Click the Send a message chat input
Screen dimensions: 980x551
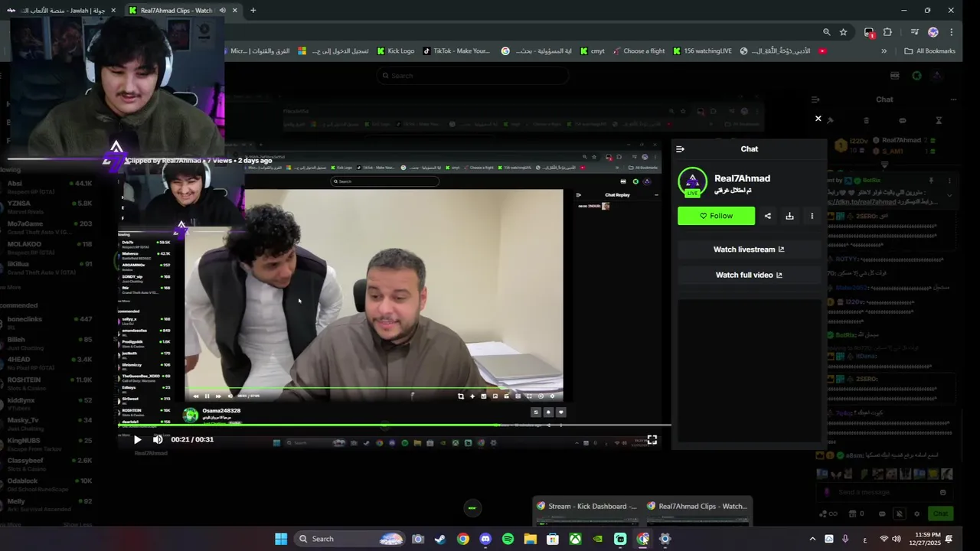point(884,492)
